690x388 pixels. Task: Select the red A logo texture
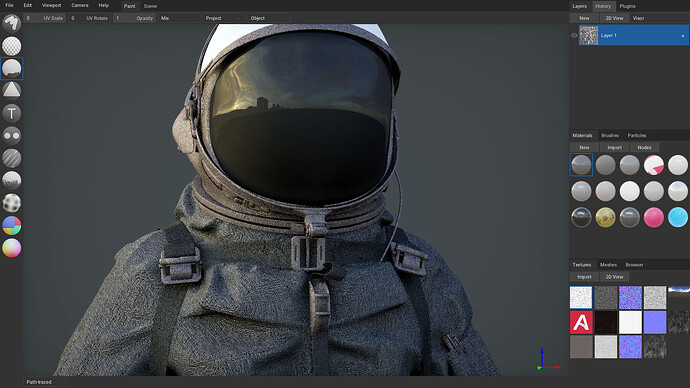581,322
